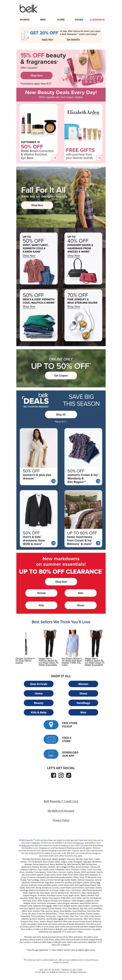
Task: Click Shop Now in beauty banner
Action: [x=37, y=76]
